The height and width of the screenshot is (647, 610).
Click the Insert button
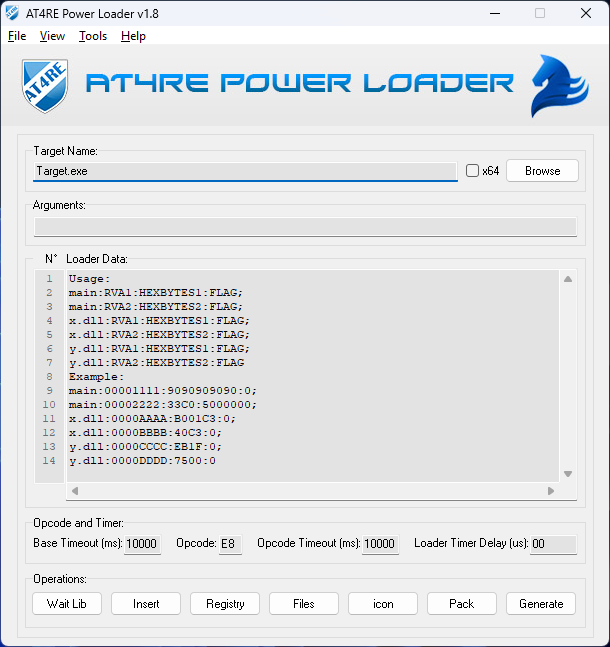click(146, 604)
